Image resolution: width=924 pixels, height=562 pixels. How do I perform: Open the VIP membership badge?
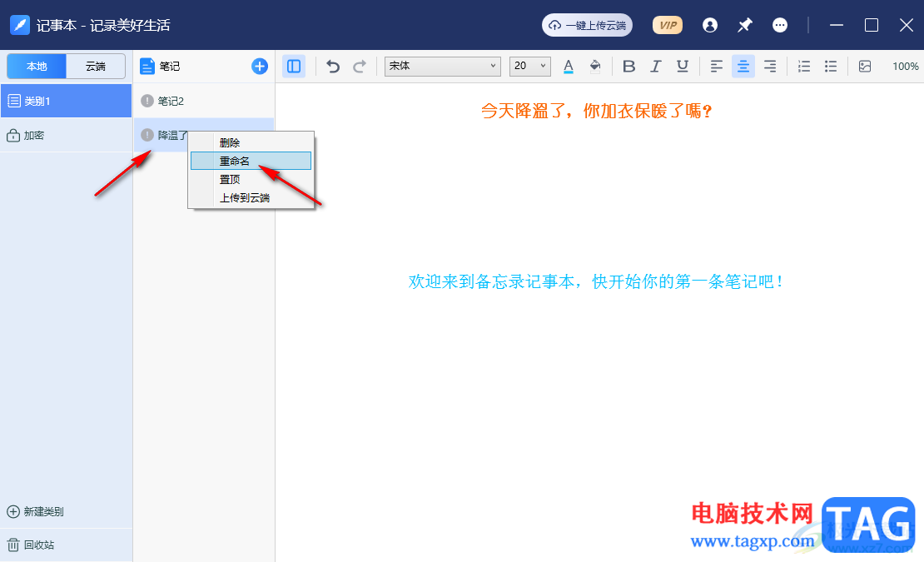click(x=667, y=25)
